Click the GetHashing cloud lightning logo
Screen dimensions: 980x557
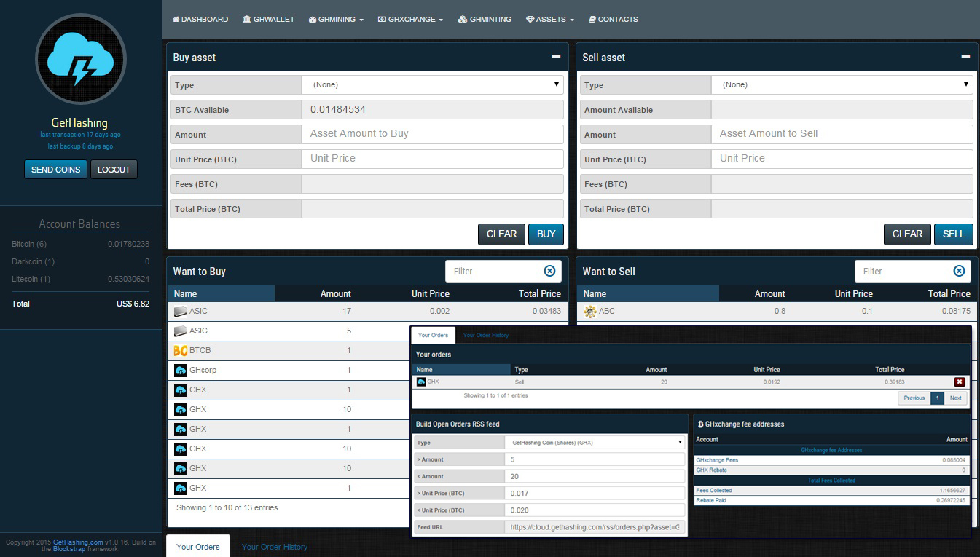click(x=81, y=60)
